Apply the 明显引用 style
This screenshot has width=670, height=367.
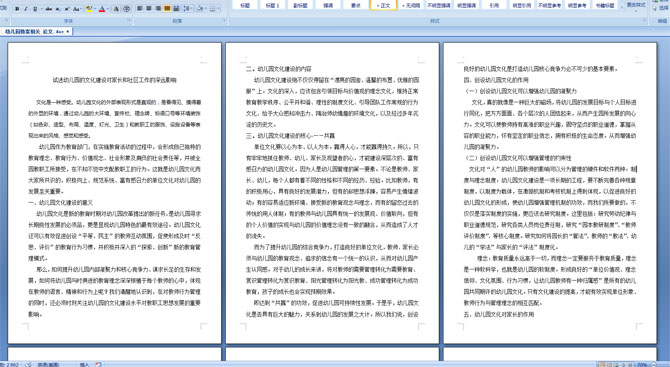(522, 5)
